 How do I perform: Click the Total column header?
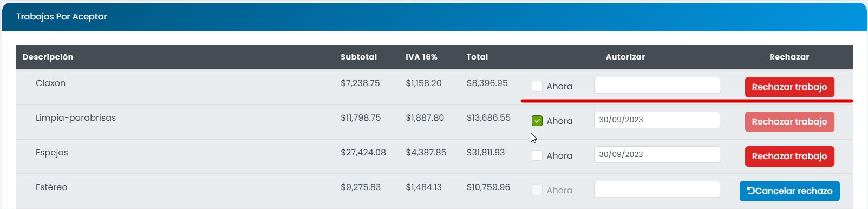click(477, 57)
